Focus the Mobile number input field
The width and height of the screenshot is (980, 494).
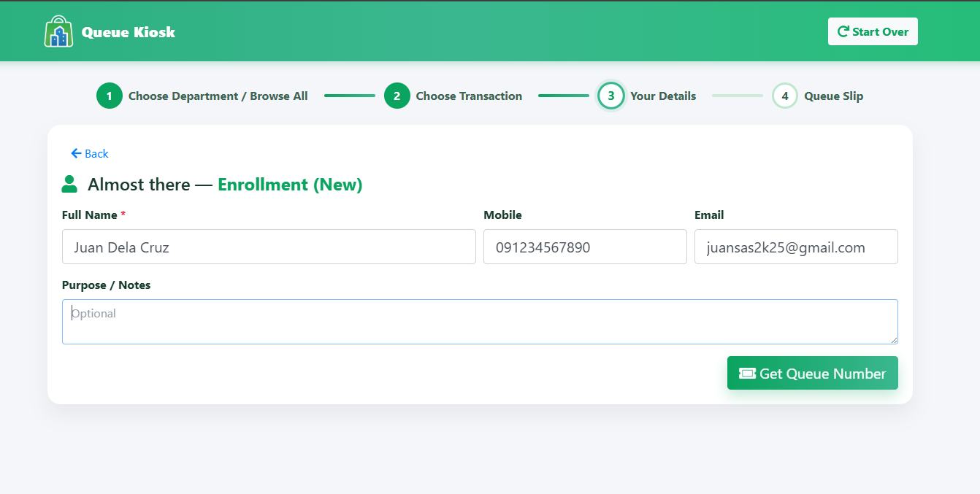585,247
